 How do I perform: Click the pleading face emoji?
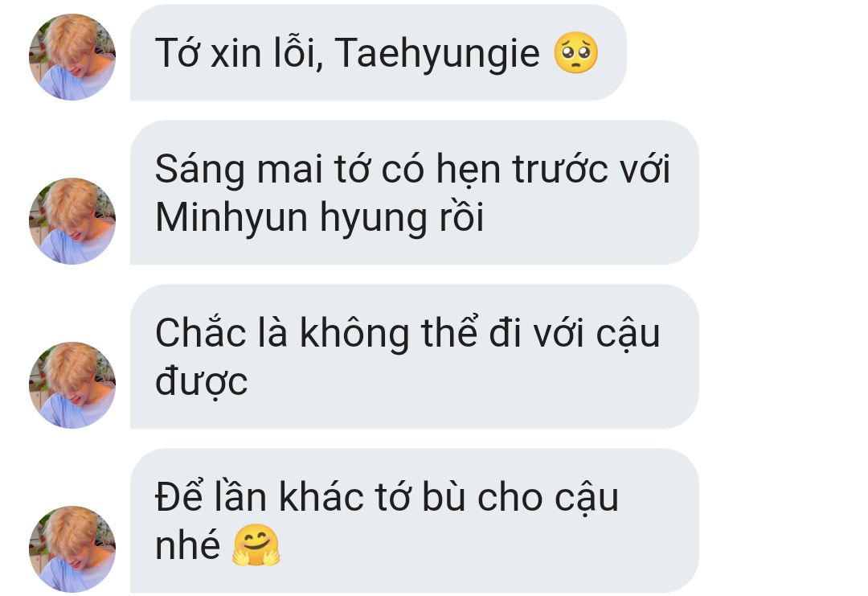(x=576, y=53)
